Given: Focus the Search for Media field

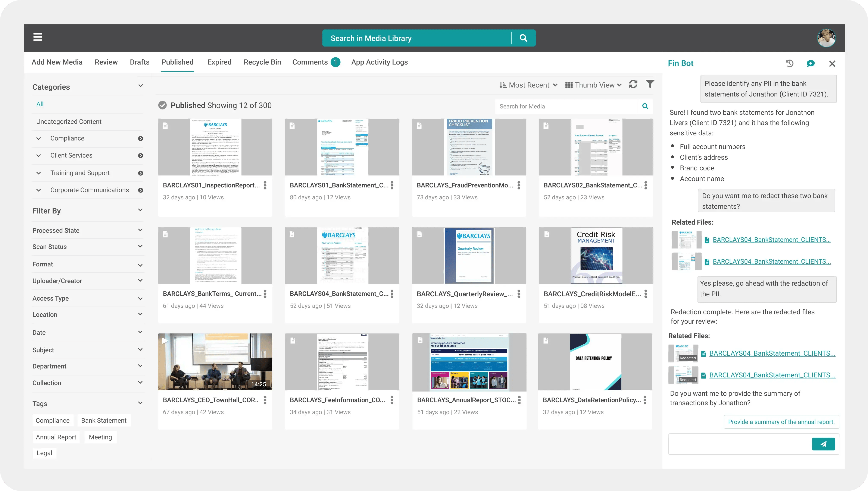Looking at the screenshot, I should tap(566, 106).
